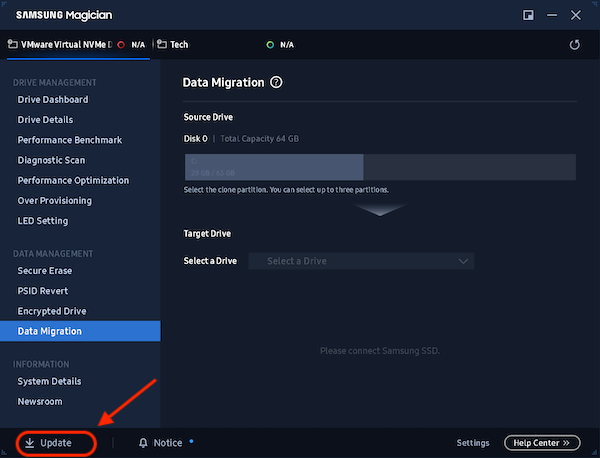Click the Data Migration page title
600x458 pixels.
click(223, 83)
